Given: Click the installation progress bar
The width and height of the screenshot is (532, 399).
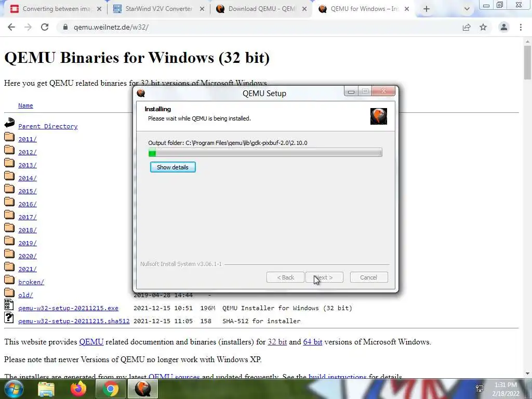Looking at the screenshot, I should click(265, 153).
